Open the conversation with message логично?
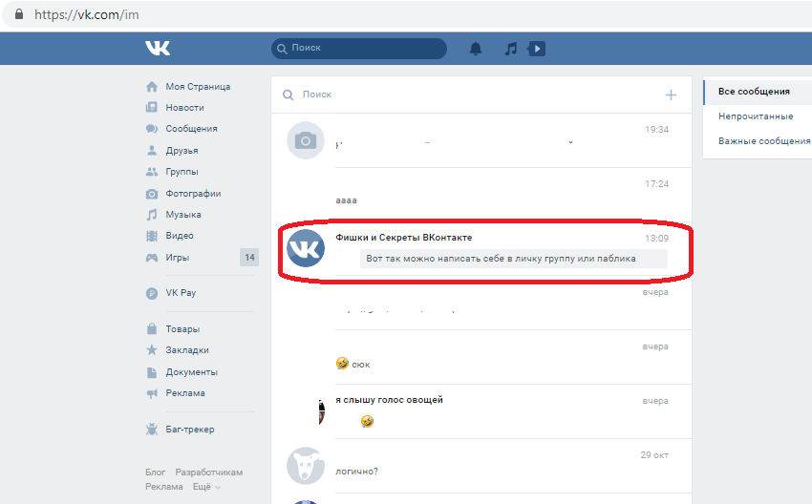812x504 pixels. click(x=481, y=466)
